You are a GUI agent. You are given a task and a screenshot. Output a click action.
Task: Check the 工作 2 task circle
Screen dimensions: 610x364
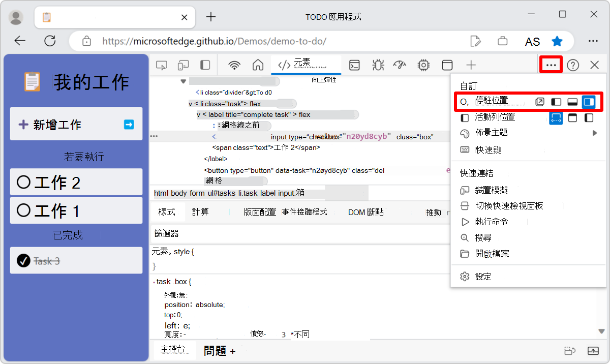[23, 183]
